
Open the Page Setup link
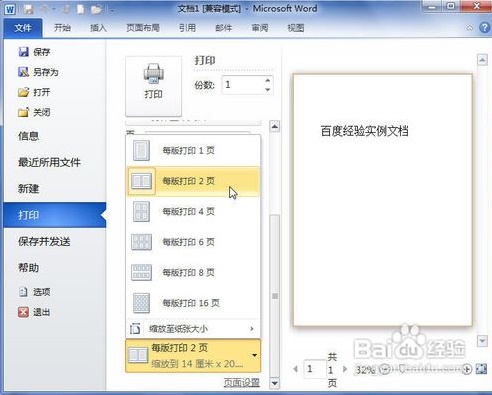pos(242,383)
